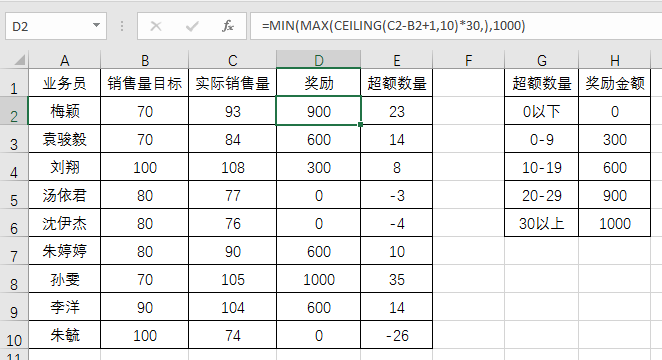Click the reward amount 1000 in column H
The image size is (662, 360).
tap(615, 223)
